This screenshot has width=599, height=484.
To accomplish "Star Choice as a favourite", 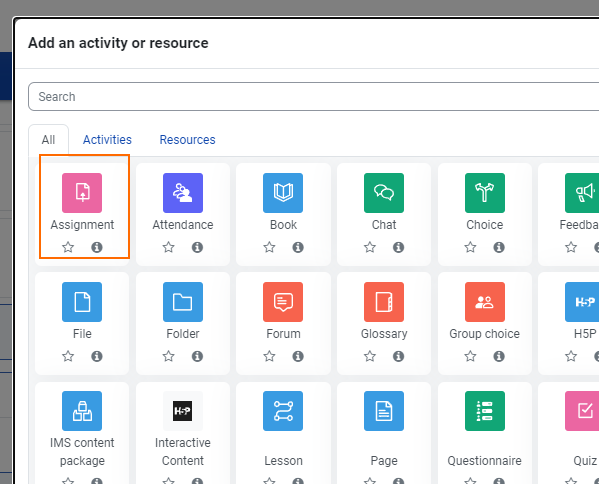I will pos(470,247).
